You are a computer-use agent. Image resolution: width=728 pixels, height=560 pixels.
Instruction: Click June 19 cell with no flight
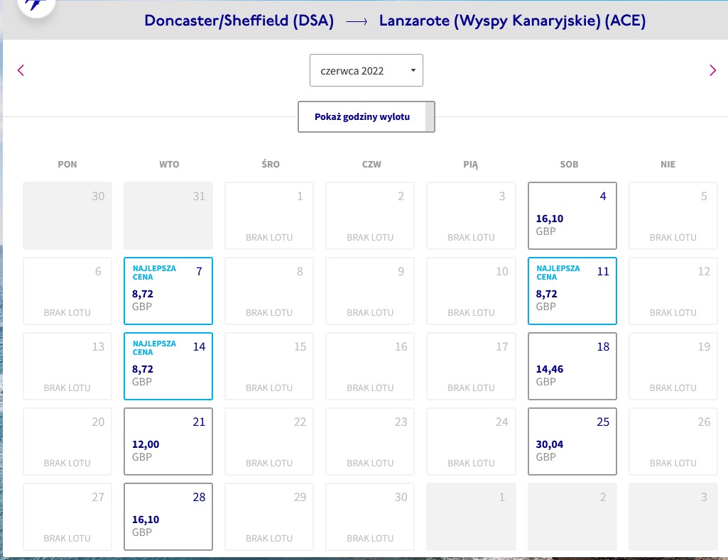673,366
